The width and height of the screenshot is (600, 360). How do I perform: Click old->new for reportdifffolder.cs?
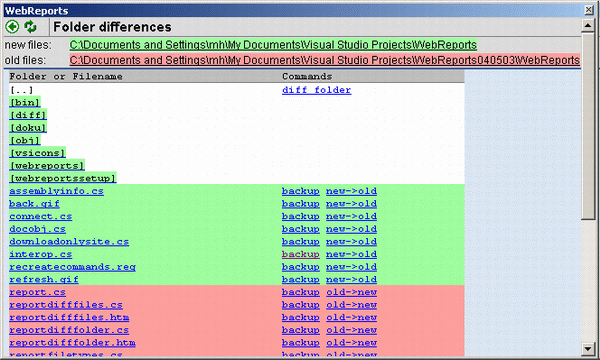(351, 330)
